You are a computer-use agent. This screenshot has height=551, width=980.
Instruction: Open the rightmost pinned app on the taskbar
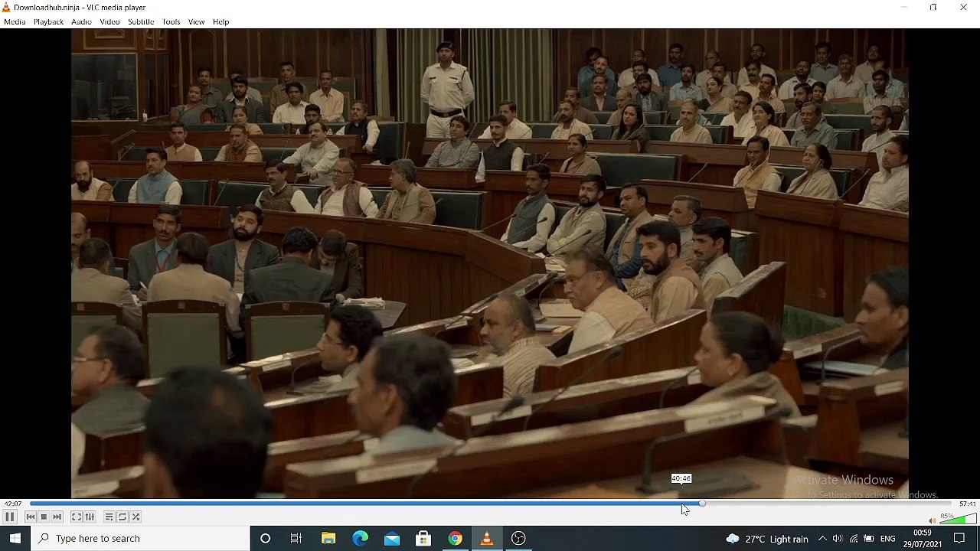(x=519, y=539)
